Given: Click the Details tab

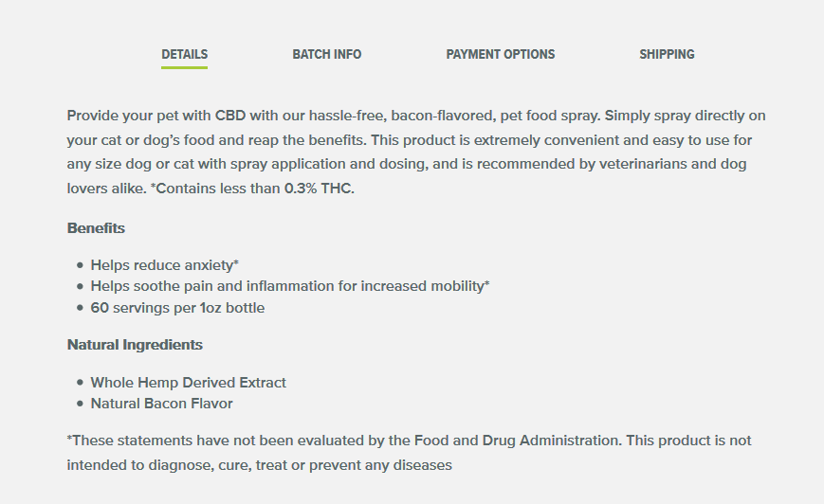Looking at the screenshot, I should [x=184, y=54].
